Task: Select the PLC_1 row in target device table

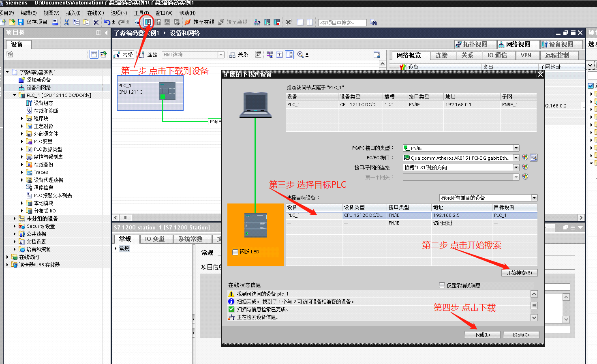Action: click(x=411, y=215)
